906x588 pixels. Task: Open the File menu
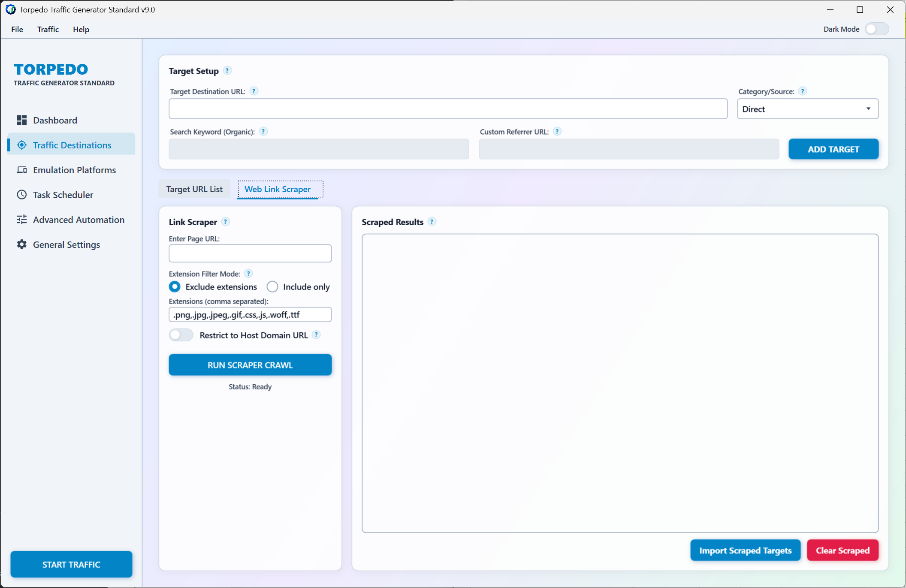[17, 29]
